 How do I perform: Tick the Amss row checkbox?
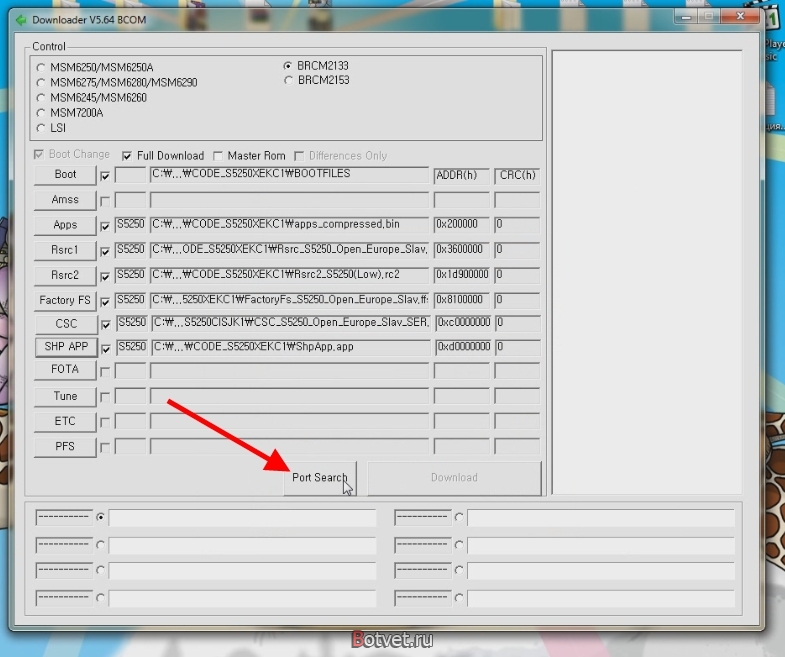pos(105,201)
